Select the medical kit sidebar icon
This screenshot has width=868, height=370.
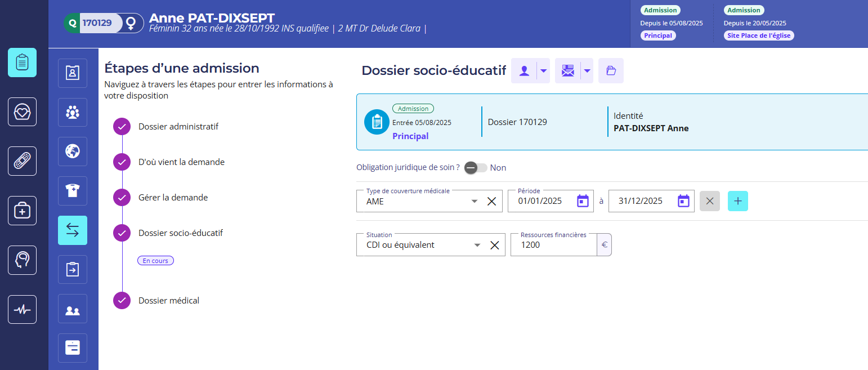pyautogui.click(x=22, y=211)
